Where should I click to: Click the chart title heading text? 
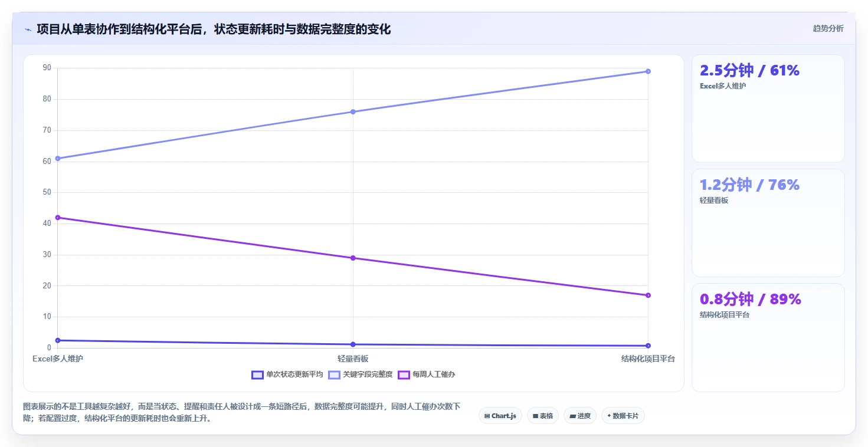(x=214, y=29)
